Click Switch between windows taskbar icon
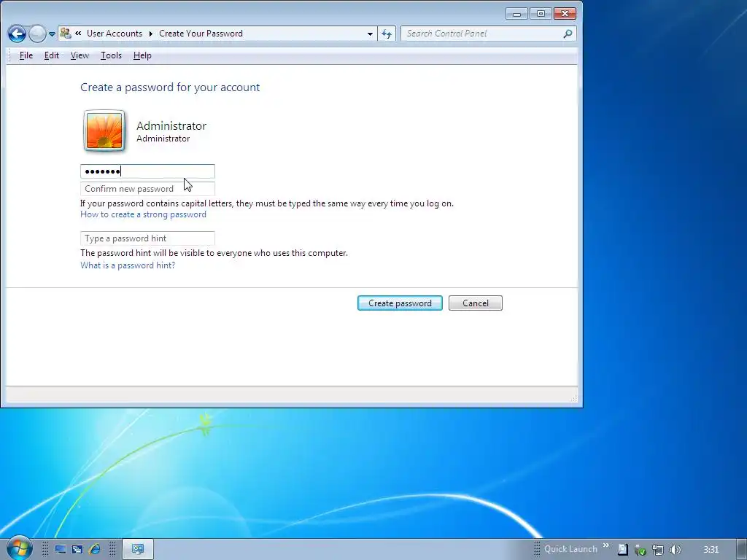This screenshot has height=560, width=747. [77, 550]
